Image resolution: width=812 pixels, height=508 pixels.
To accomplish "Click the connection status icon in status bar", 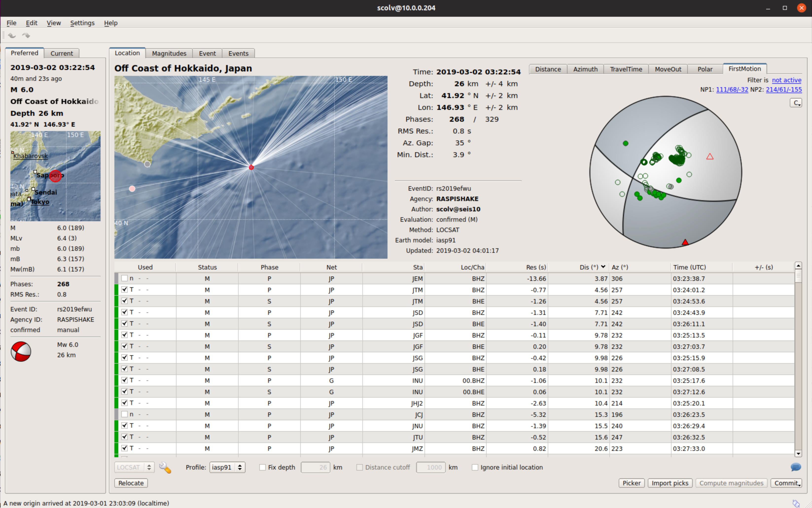I will click(795, 503).
